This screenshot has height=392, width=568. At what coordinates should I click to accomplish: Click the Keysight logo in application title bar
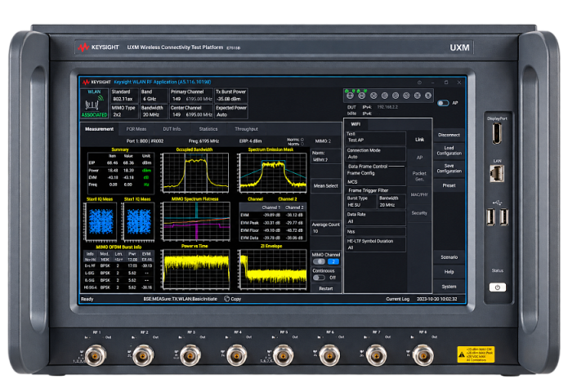tap(96, 82)
